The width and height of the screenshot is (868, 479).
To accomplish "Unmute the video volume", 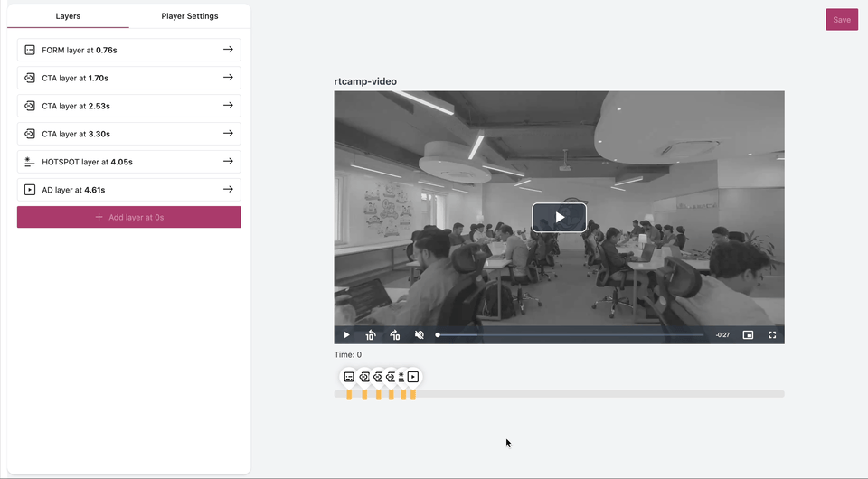I will (x=420, y=334).
